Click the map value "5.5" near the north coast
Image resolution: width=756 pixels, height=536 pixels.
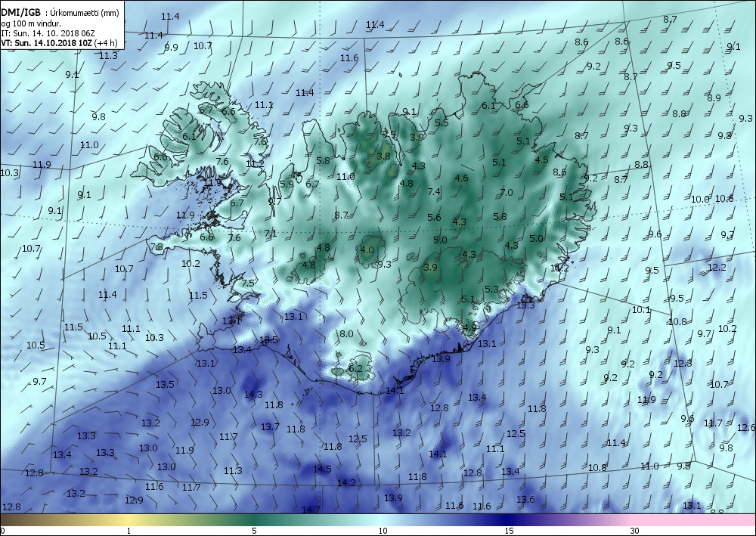tap(442, 123)
